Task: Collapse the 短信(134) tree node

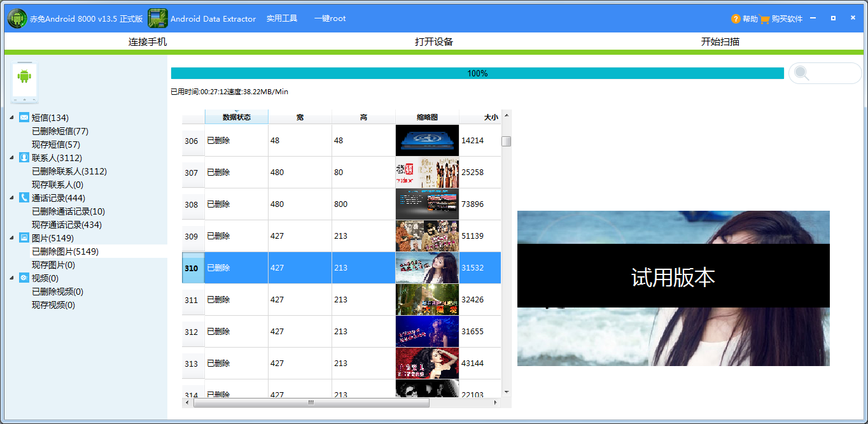Action: point(11,117)
